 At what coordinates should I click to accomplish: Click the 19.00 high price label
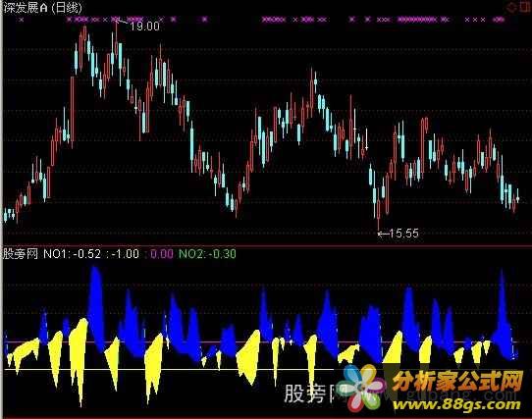pos(144,26)
